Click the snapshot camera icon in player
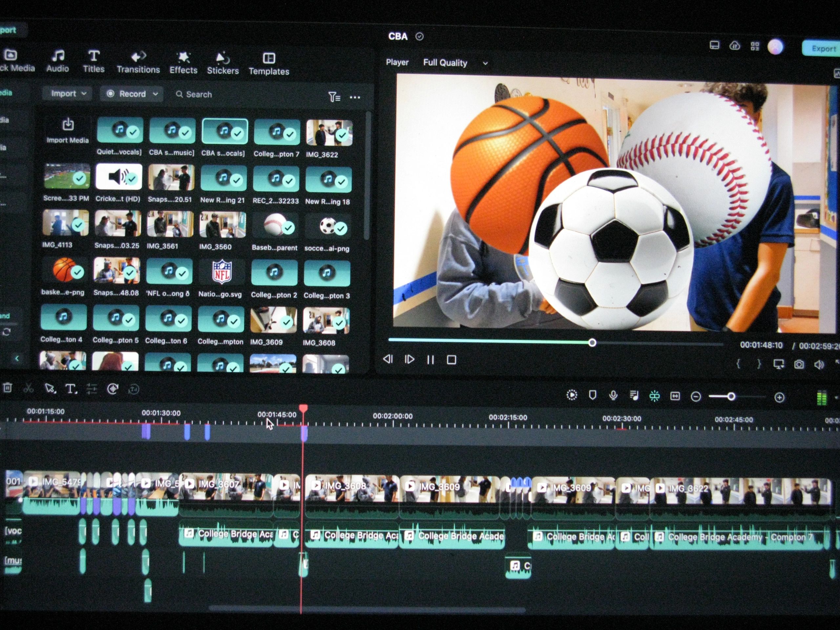840x630 pixels. click(x=799, y=365)
